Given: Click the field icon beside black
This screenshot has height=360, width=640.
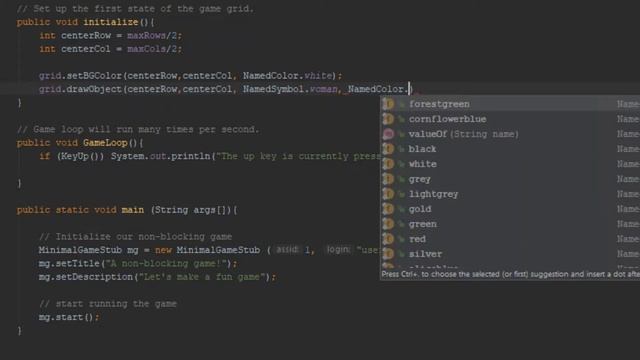Looking at the screenshot, I should 388,149.
